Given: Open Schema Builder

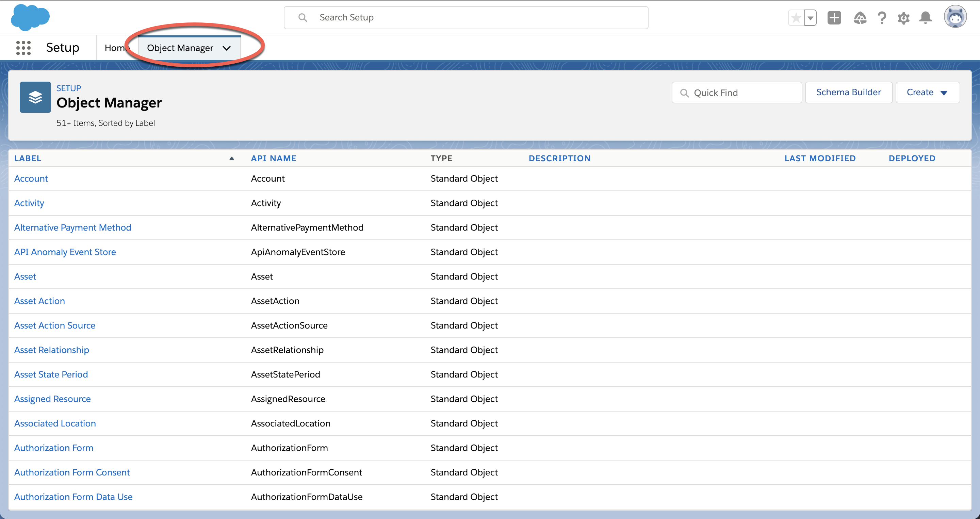Looking at the screenshot, I should coord(849,93).
